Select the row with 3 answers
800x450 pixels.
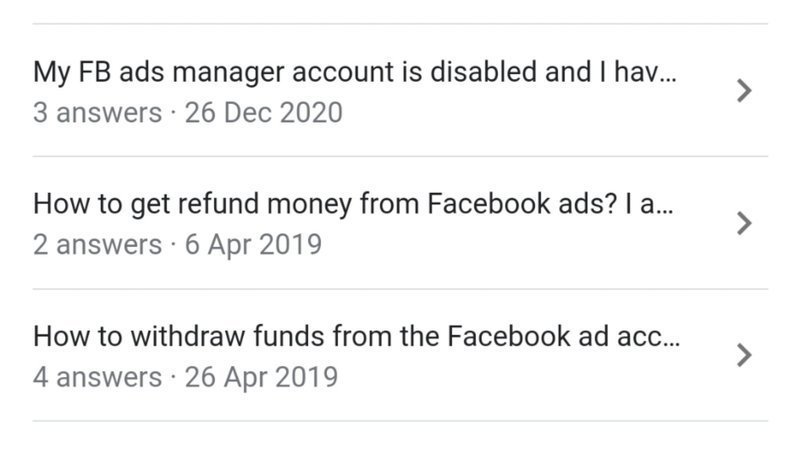coord(400,91)
